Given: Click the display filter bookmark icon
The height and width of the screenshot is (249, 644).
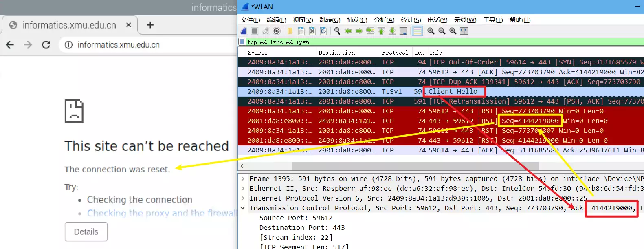Looking at the screenshot, I should click(242, 42).
